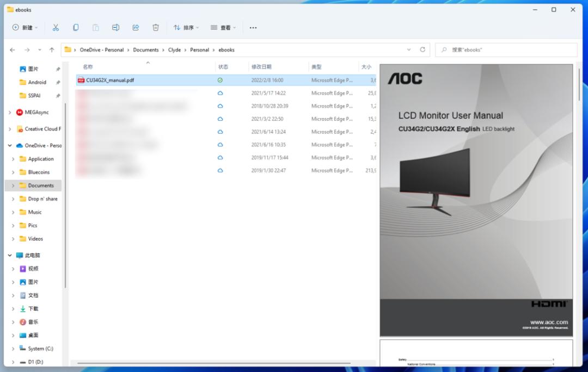The width and height of the screenshot is (588, 372).
Task: Open pinned SSPAI folder
Action: [34, 96]
